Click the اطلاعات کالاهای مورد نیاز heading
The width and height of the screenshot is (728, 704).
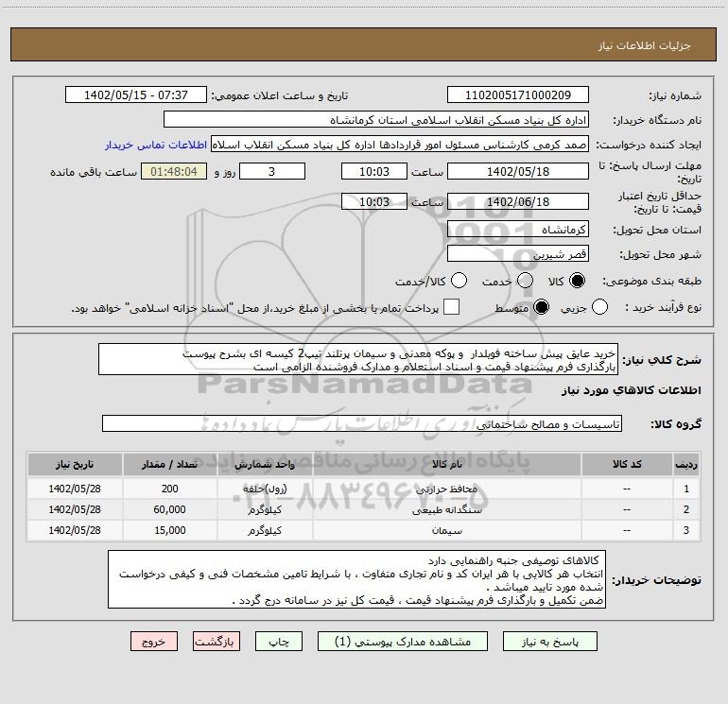631,390
